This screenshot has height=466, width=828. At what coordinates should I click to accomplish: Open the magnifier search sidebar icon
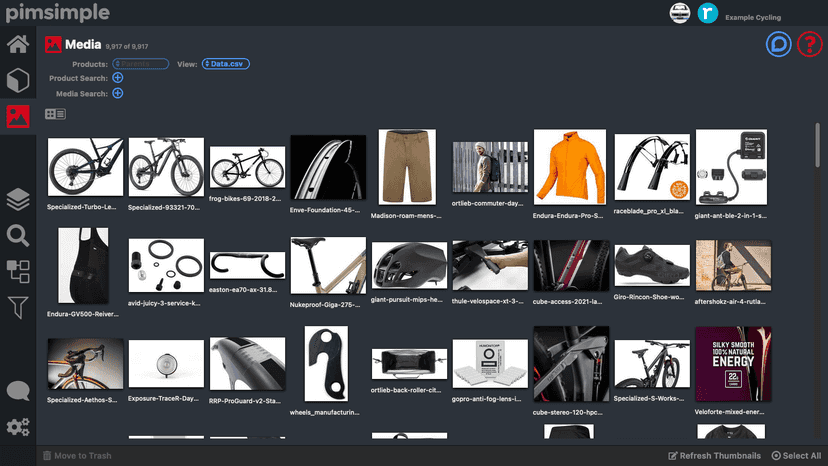(18, 236)
